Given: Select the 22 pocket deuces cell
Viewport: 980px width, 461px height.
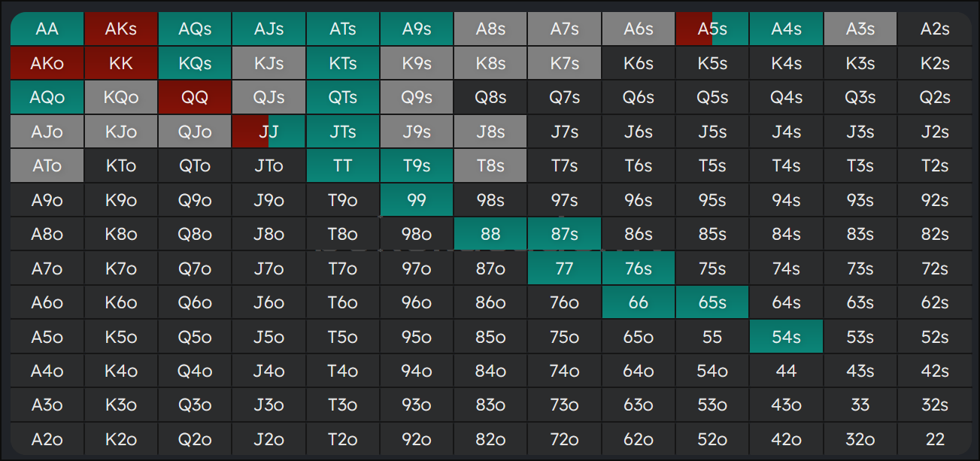Looking at the screenshot, I should 934,439.
